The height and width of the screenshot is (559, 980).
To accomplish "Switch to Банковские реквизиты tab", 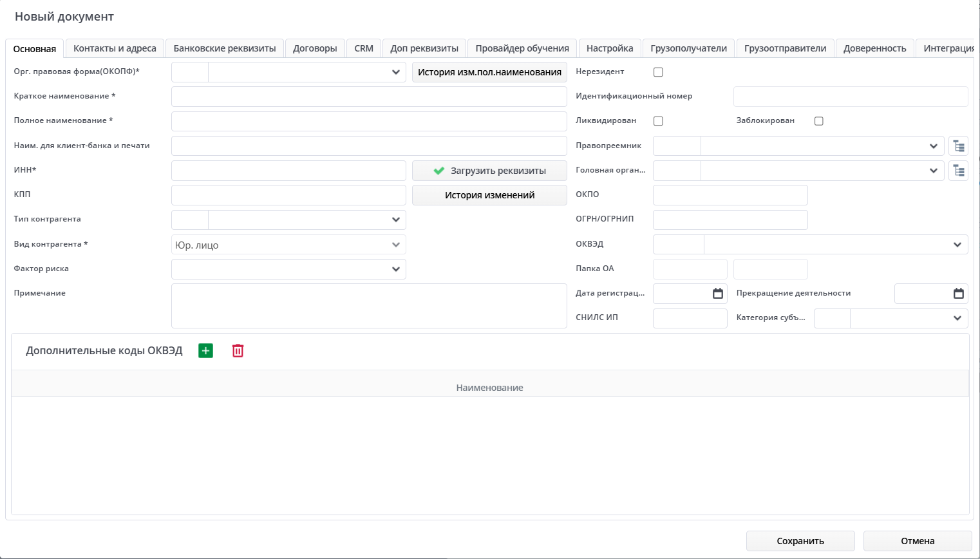I will coord(225,48).
